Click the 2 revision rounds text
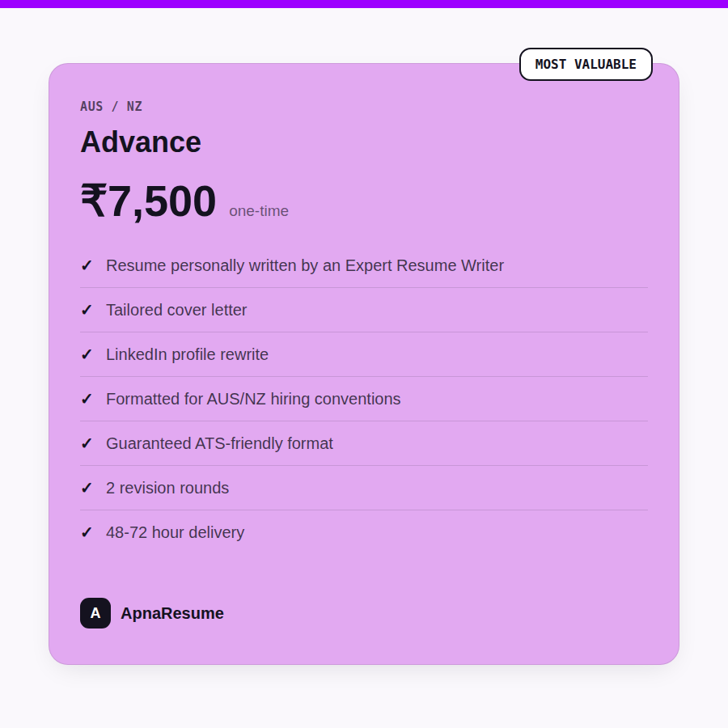The height and width of the screenshot is (728, 728). [167, 489]
